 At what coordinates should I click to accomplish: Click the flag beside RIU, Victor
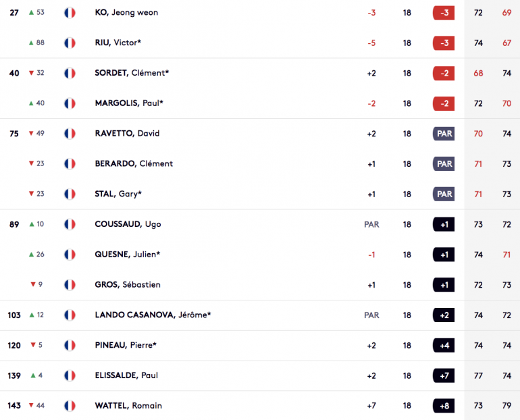tap(70, 43)
